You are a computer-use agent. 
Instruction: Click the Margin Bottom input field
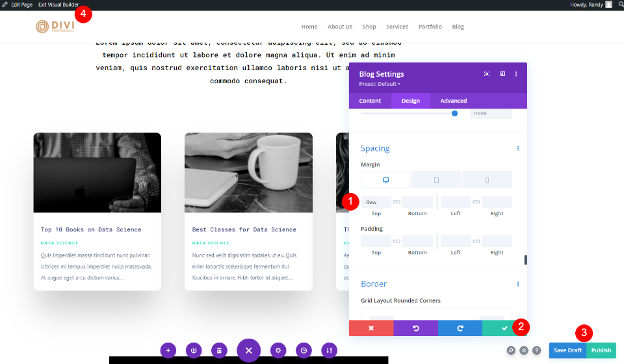[417, 202]
